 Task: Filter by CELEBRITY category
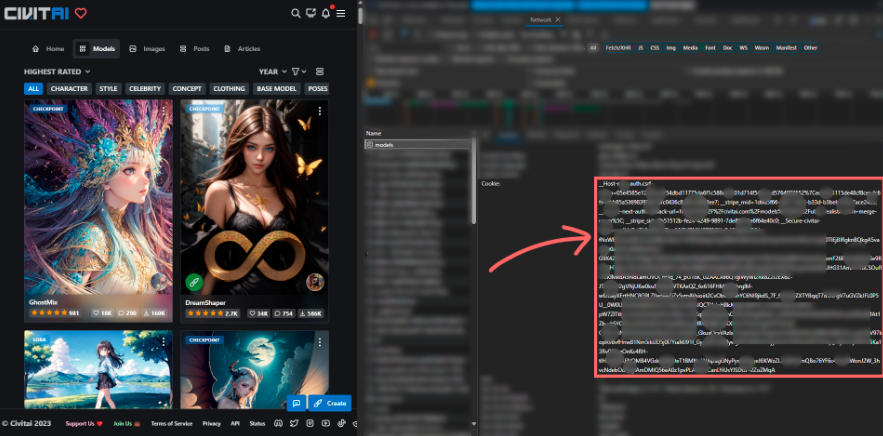145,88
